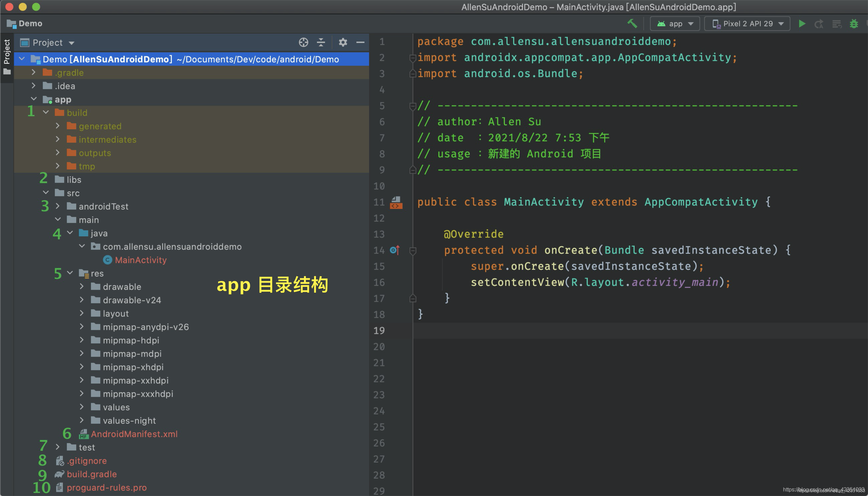The height and width of the screenshot is (496, 868).
Task: Click the Debug app bug icon
Action: point(854,24)
